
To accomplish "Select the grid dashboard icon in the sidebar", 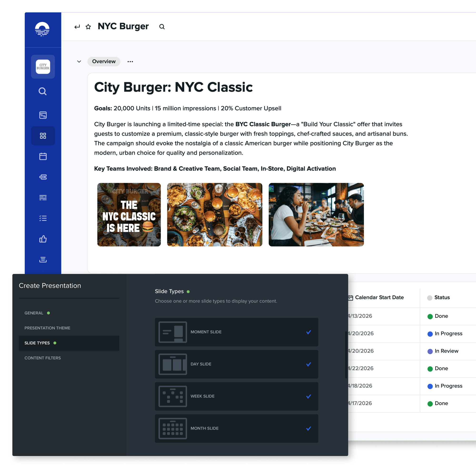I will point(43,136).
